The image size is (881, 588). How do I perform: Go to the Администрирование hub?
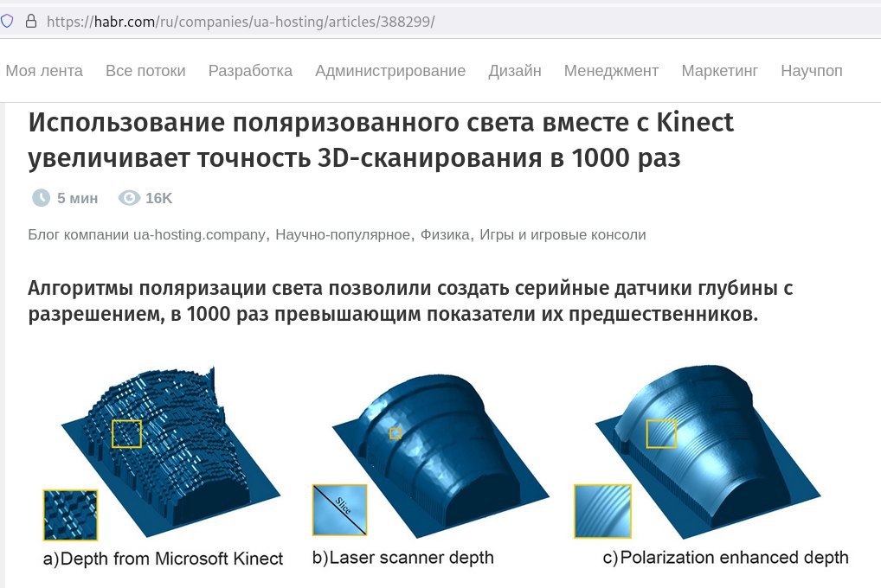point(390,71)
